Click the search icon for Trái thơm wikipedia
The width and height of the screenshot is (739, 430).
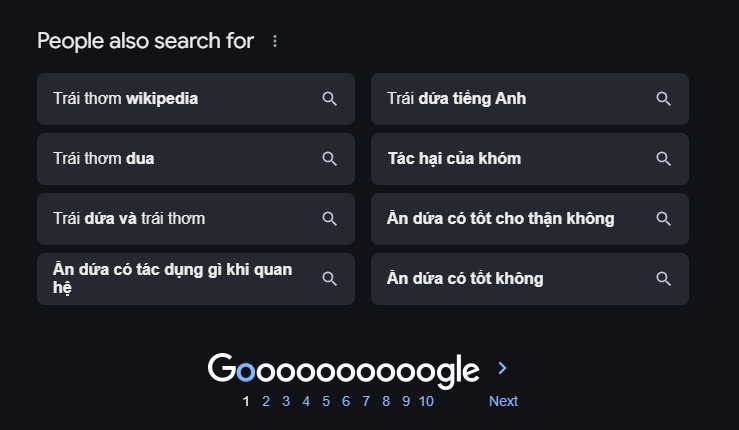[x=330, y=99]
